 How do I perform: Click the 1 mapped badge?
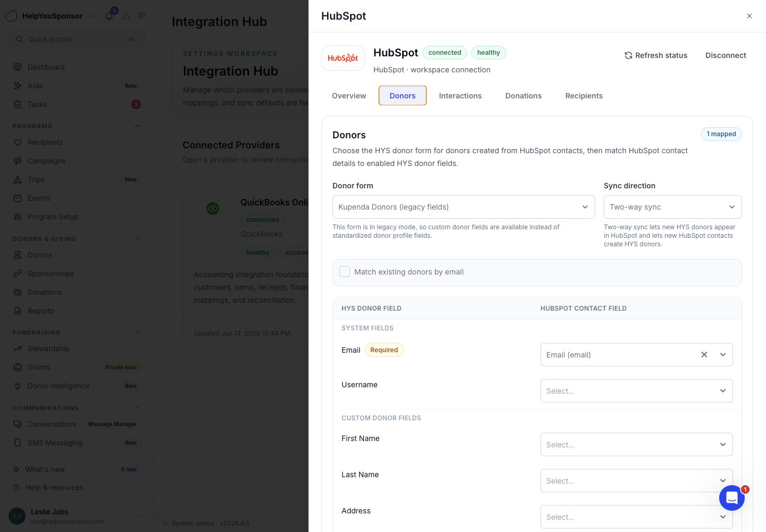coord(721,134)
